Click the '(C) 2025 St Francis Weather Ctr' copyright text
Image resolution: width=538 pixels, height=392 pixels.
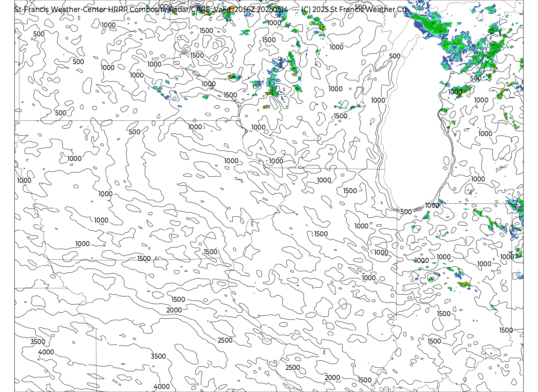354,9
